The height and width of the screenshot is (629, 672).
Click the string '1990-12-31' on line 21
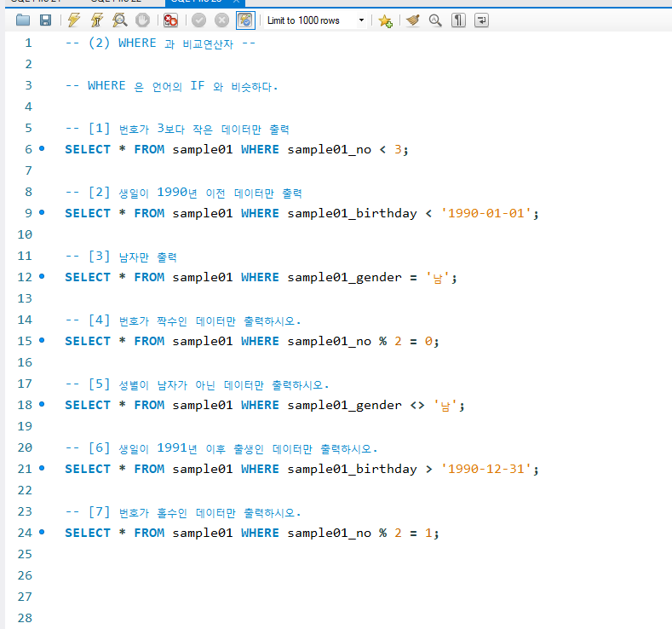[x=486, y=469]
